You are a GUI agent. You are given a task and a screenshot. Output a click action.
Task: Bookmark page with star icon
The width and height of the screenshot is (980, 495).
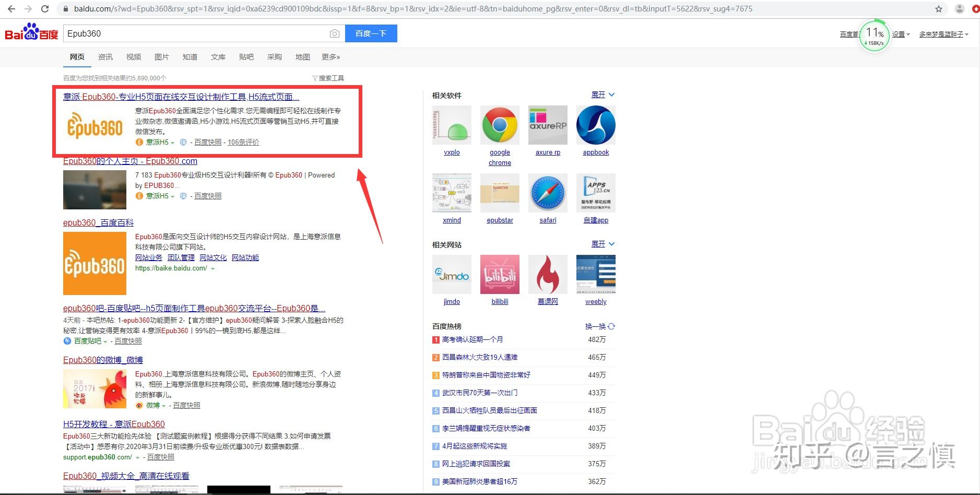coord(938,9)
